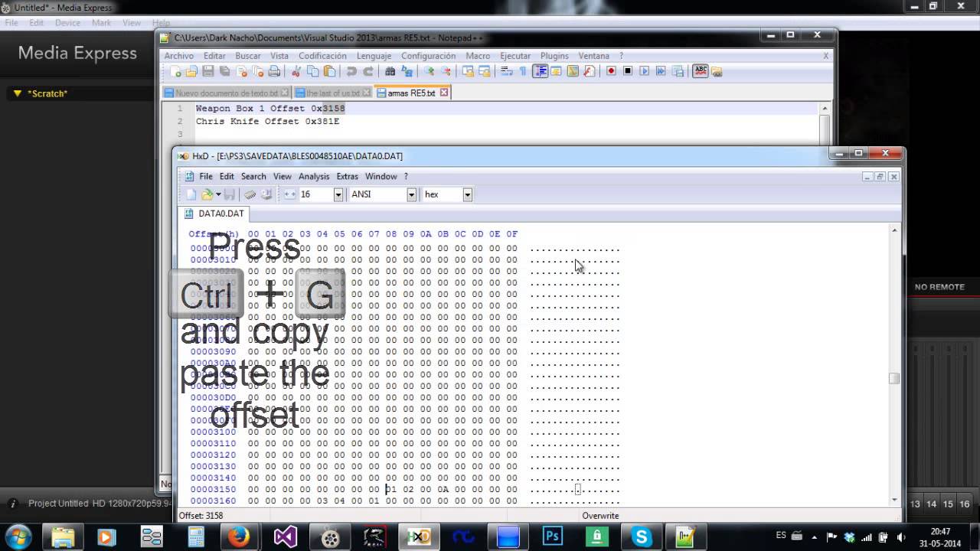Collapse the Scratch bin in Media Express
The height and width of the screenshot is (551, 980).
tap(17, 93)
